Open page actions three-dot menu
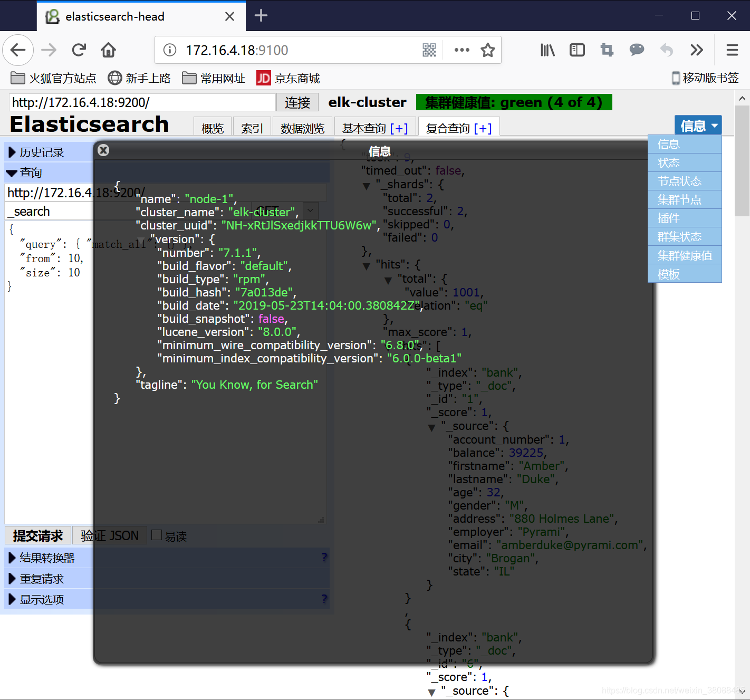 pyautogui.click(x=462, y=50)
